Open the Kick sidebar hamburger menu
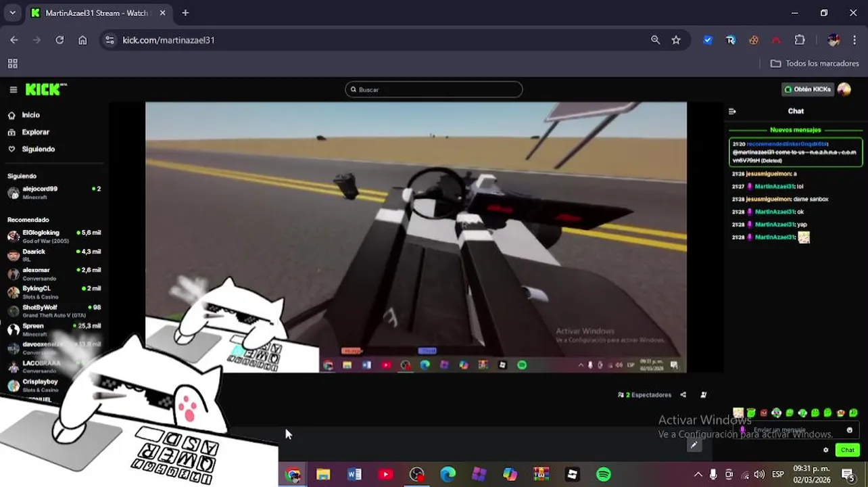Image resolution: width=868 pixels, height=487 pixels. click(13, 89)
